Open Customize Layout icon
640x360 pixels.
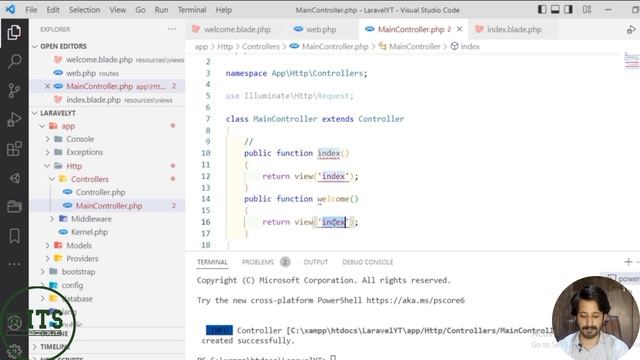pos(587,9)
